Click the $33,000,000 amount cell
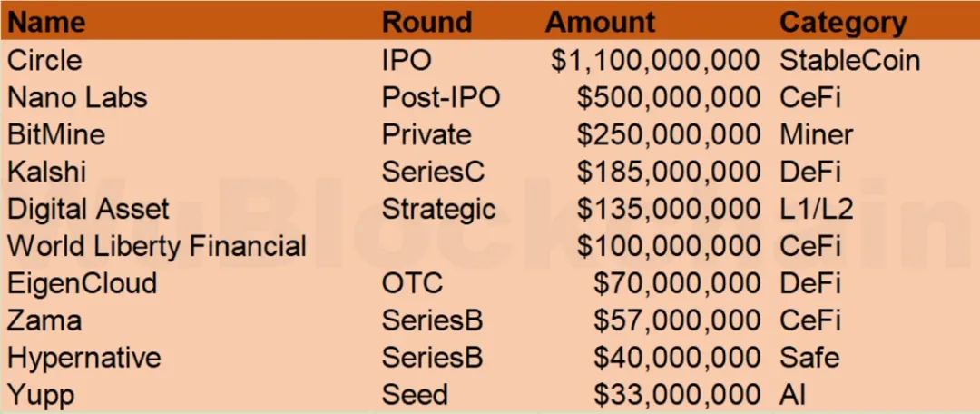 (676, 395)
